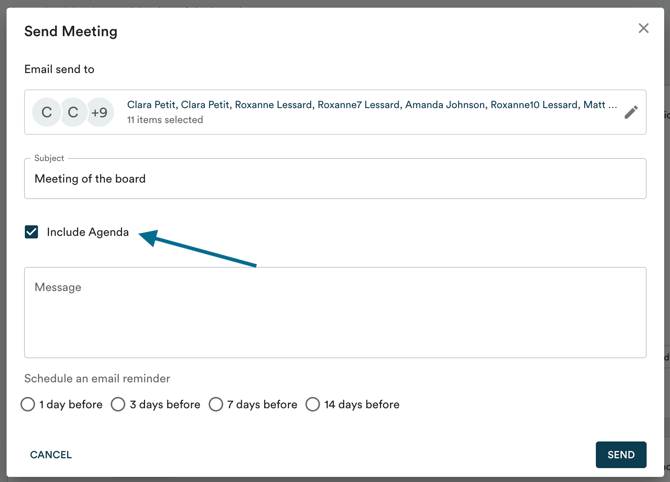Image resolution: width=670 pixels, height=482 pixels.
Task: Click the second C recipient avatar
Action: pyautogui.click(x=73, y=112)
